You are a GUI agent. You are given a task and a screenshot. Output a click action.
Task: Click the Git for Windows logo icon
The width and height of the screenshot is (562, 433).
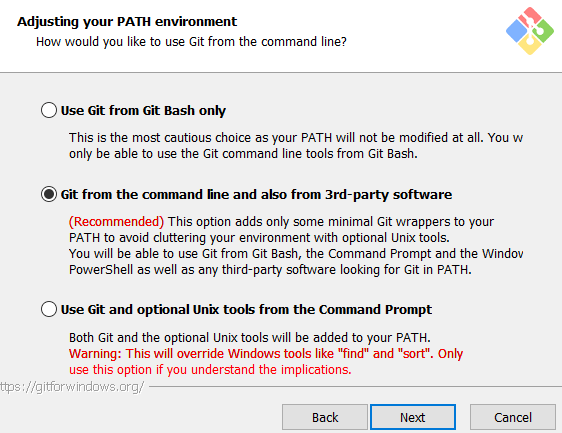click(530, 31)
